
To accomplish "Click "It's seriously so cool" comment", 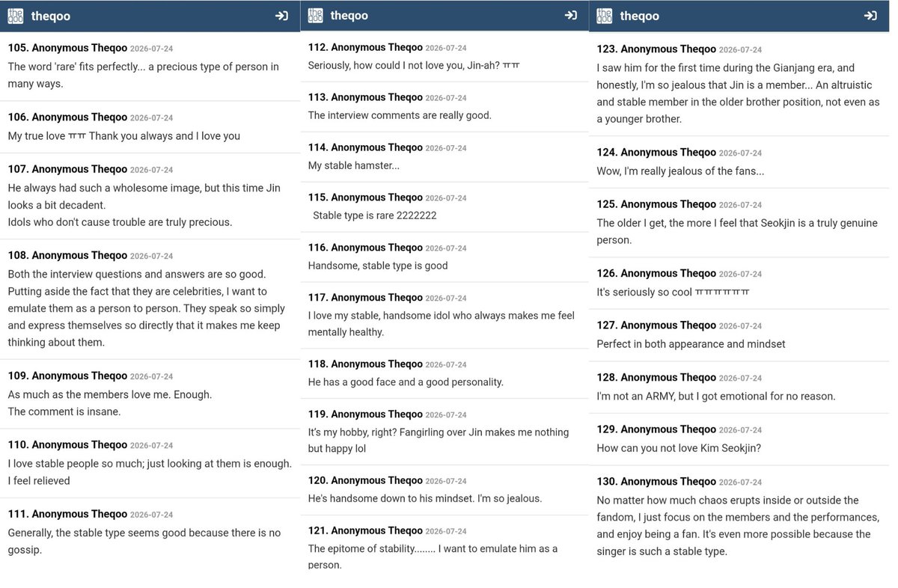I will click(x=673, y=293).
